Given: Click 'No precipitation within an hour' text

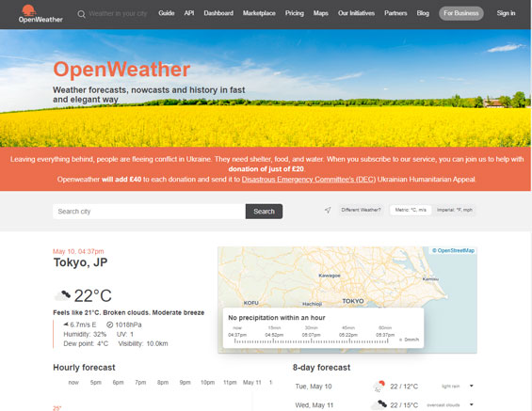Looking at the screenshot, I should (277, 318).
